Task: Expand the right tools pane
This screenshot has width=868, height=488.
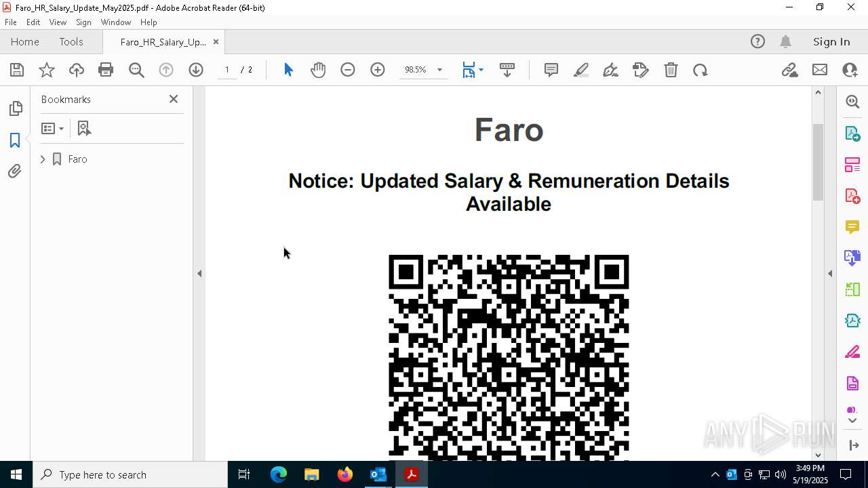Action: (854, 445)
